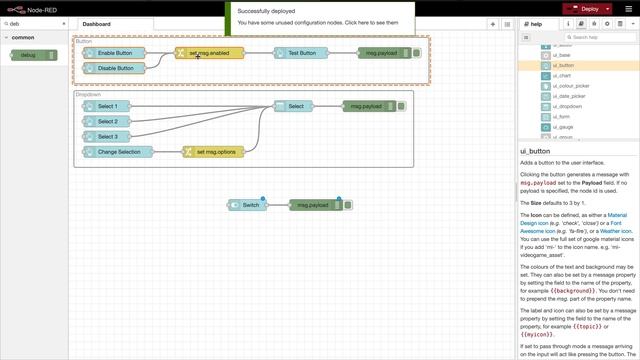Select the msg.payload node beside Switch

point(316,205)
